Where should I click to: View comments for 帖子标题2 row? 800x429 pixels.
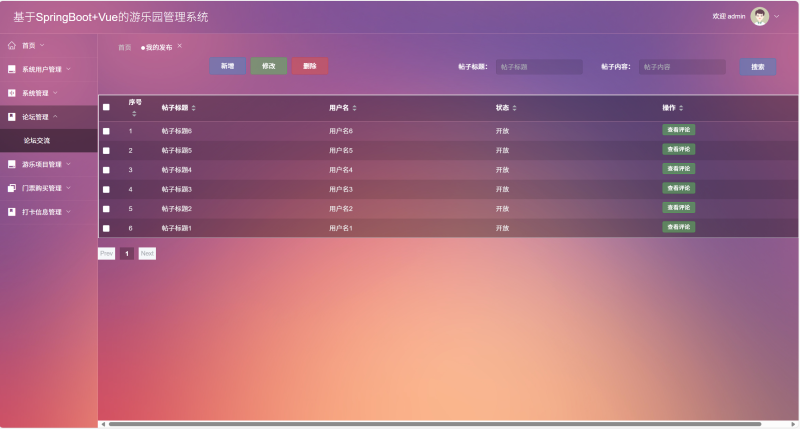(679, 207)
